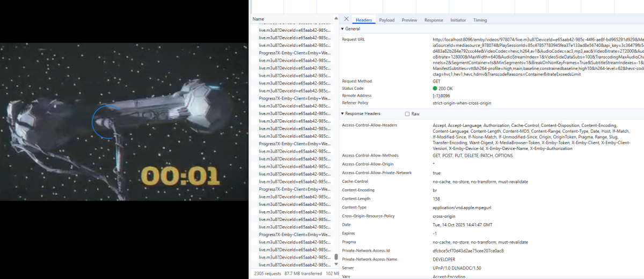The height and width of the screenshot is (279, 644).
Task: Open the Payload tab
Action: pyautogui.click(x=386, y=20)
